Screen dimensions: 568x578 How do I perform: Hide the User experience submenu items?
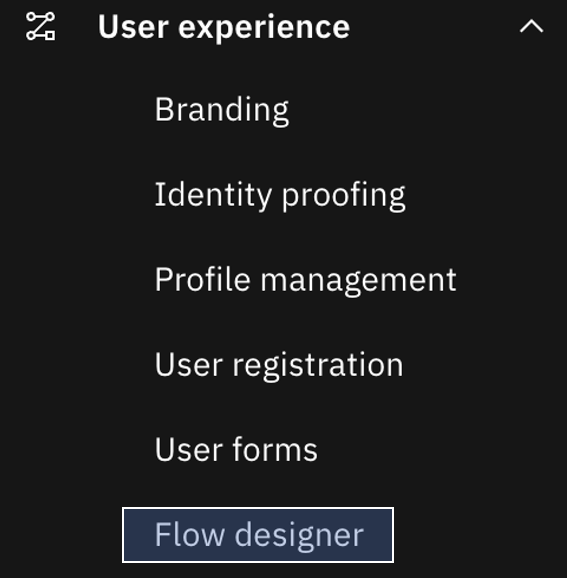coord(531,27)
